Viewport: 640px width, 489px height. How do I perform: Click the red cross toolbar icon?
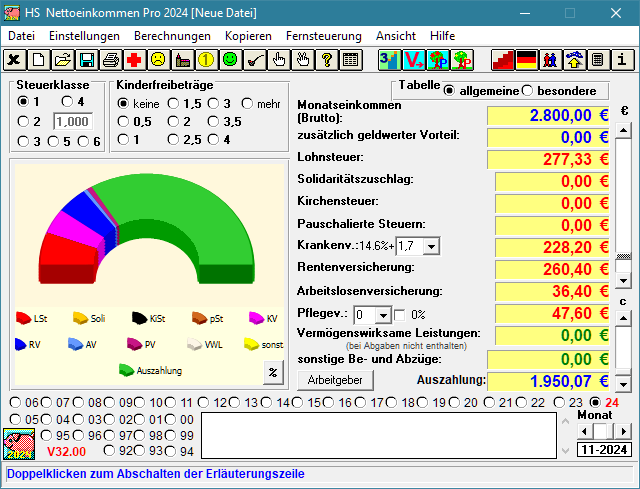pyautogui.click(x=134, y=60)
